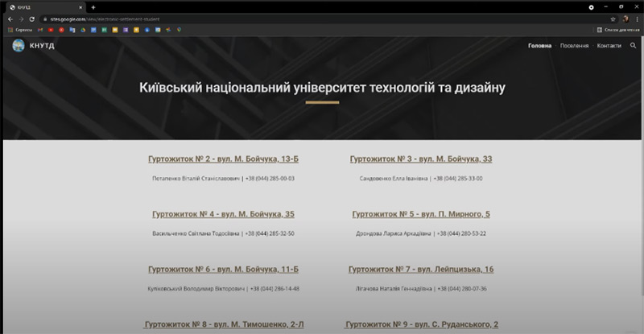Screen dimensions: 644x334
Task: Open Гуртожиток № 9 - вул. С. Руданського, 2
Action: [x=421, y=324]
